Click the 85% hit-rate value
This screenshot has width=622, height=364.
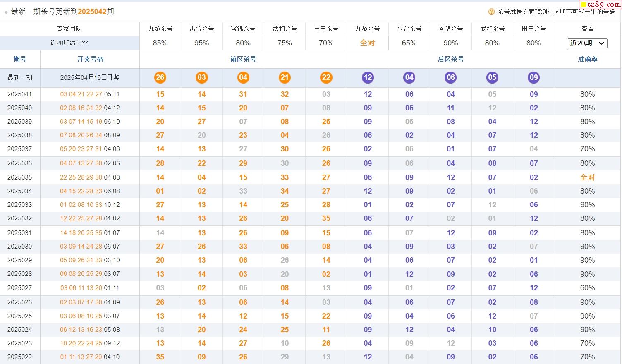(160, 43)
